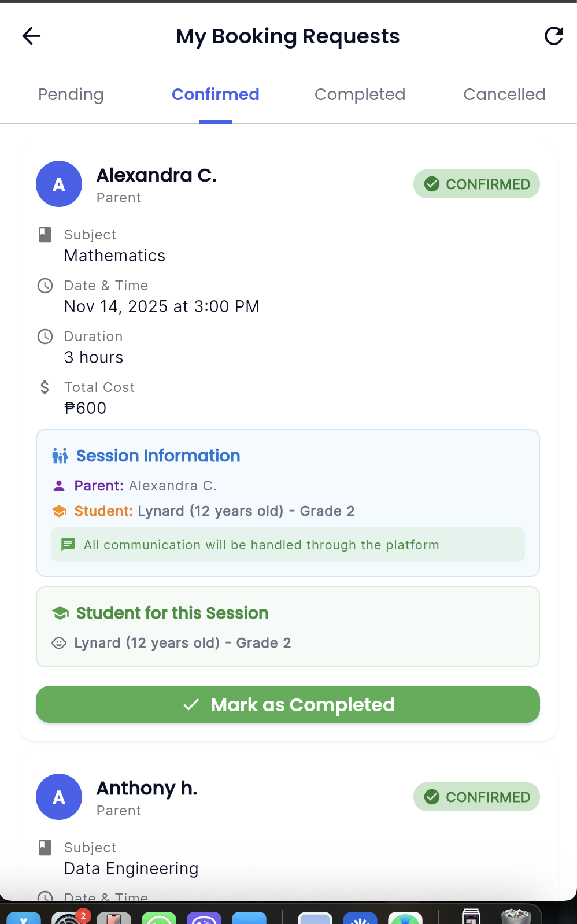Switch to the Pending tab
Viewport: 577px width, 924px height.
click(71, 94)
